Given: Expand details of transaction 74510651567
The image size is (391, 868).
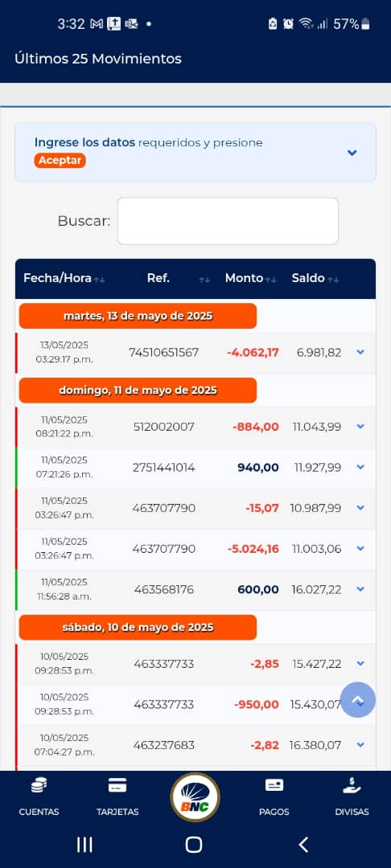Looking at the screenshot, I should click(360, 352).
